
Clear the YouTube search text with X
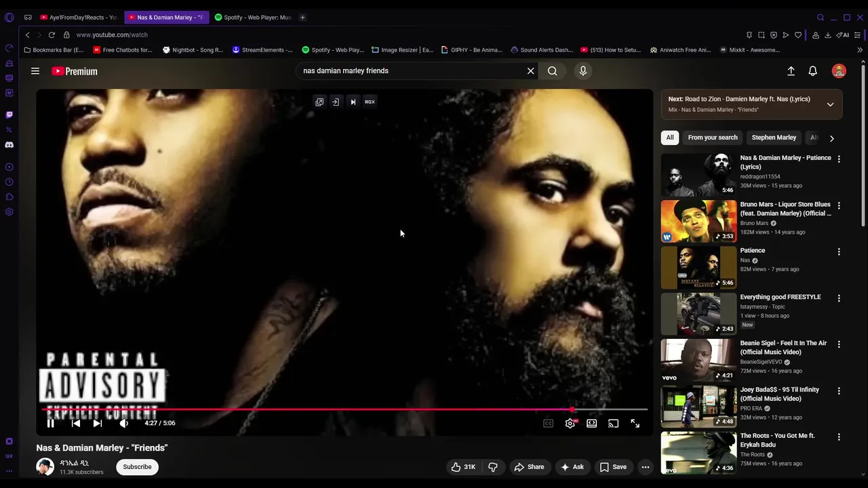pyautogui.click(x=531, y=70)
